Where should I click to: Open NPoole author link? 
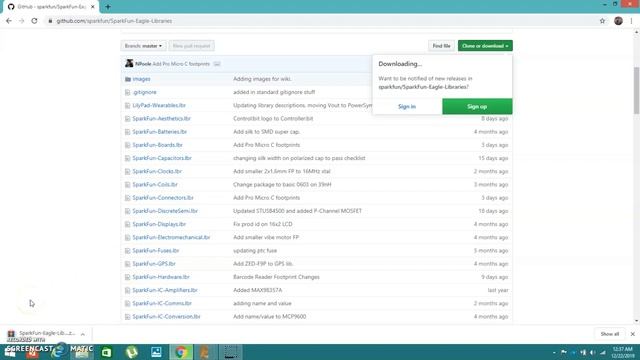(143, 64)
